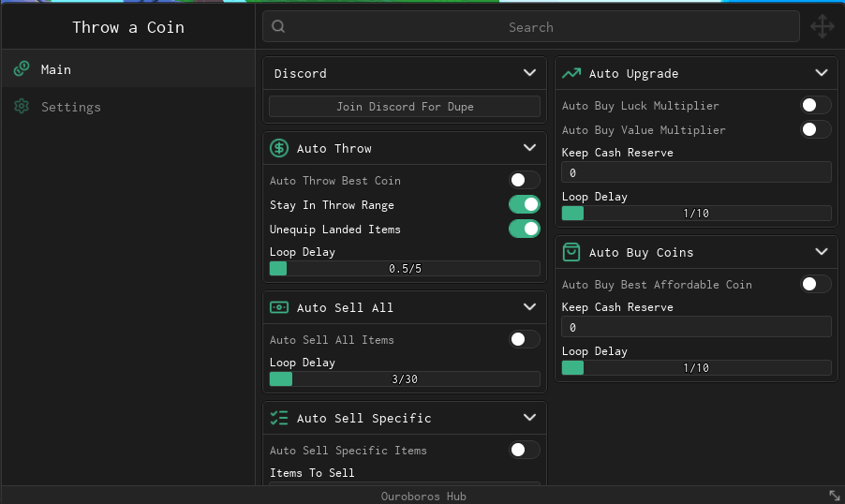Click the Auto Sell All cash icon
845x504 pixels.
tap(279, 307)
